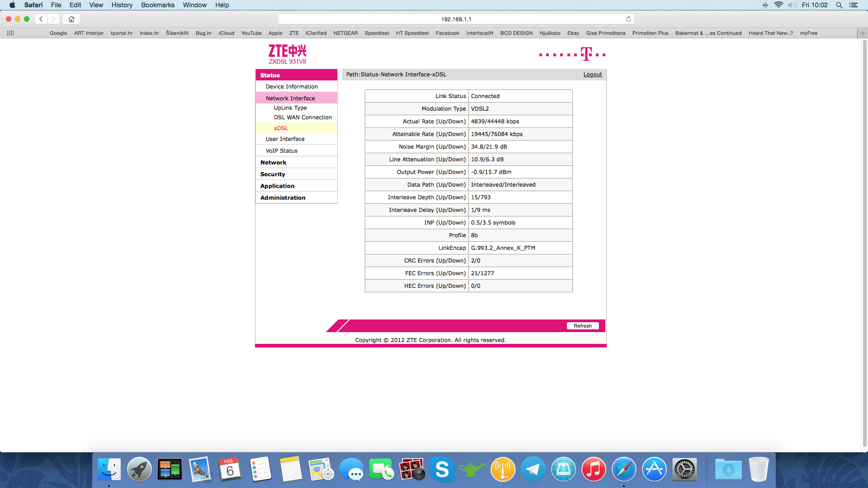Open Telegram in the dock
868x488 pixels.
[x=533, y=470]
